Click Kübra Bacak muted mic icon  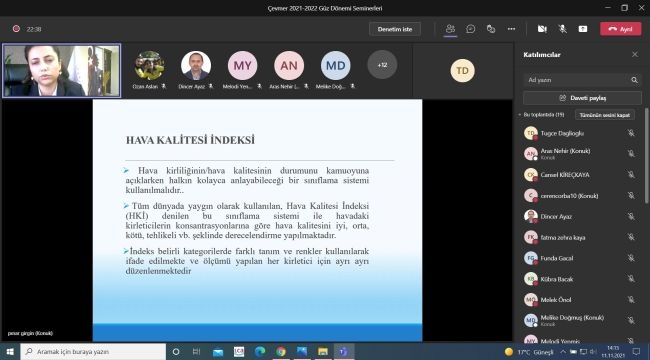point(631,279)
